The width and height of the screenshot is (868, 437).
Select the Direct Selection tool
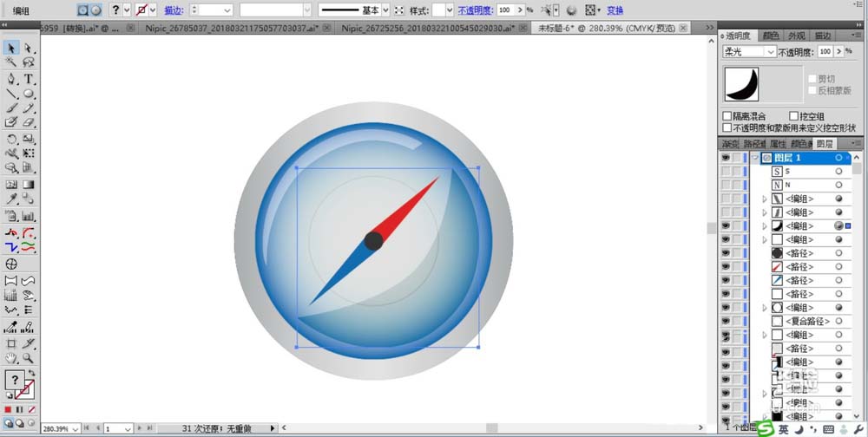pos(29,49)
